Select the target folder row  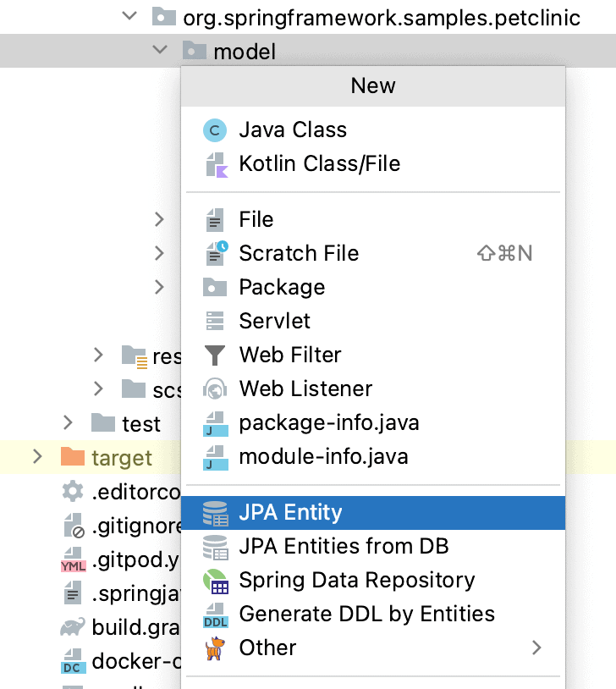point(90,457)
